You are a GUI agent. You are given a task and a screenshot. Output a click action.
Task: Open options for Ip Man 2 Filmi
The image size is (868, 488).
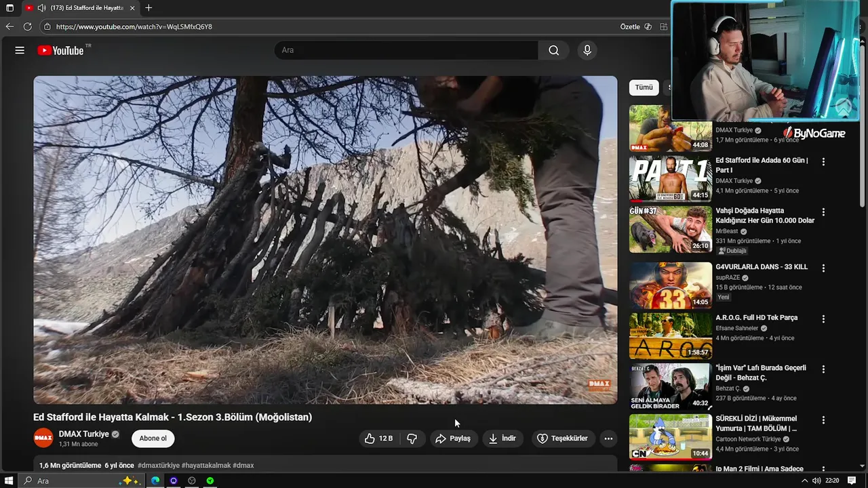pos(823,470)
